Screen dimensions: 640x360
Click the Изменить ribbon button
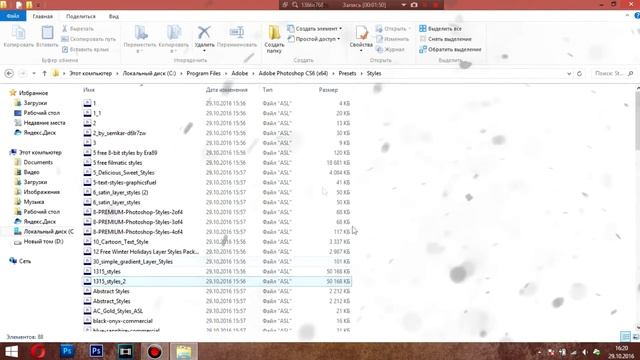[x=392, y=39]
